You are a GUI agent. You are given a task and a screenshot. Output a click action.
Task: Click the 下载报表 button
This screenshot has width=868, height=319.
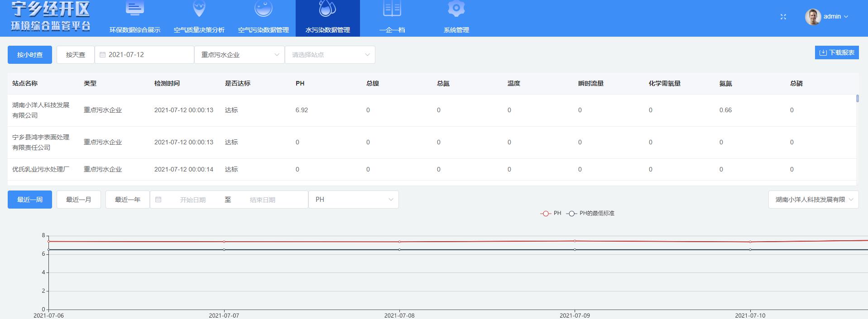pos(837,52)
